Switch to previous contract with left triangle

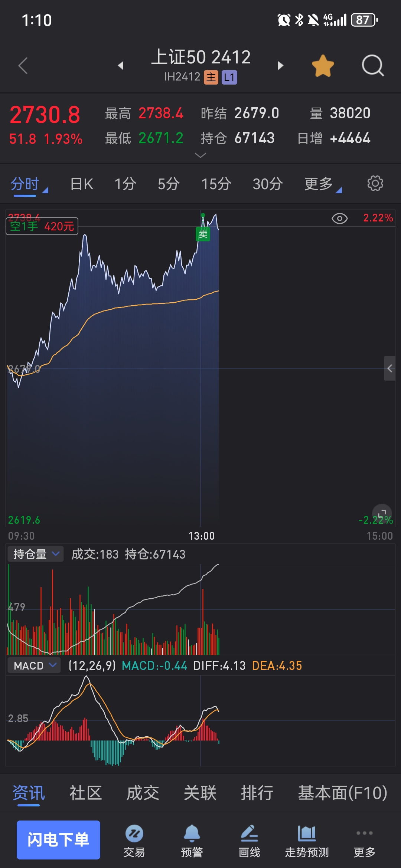(x=121, y=66)
